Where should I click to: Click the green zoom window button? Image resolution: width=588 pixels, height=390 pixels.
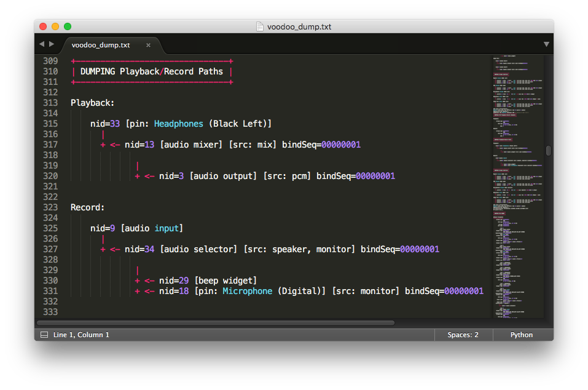click(x=68, y=26)
